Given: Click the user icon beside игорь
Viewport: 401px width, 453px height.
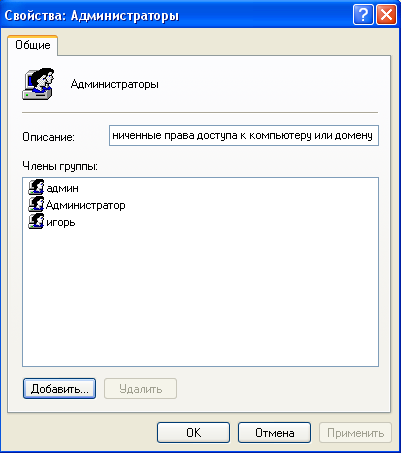Looking at the screenshot, I should click(x=36, y=221).
